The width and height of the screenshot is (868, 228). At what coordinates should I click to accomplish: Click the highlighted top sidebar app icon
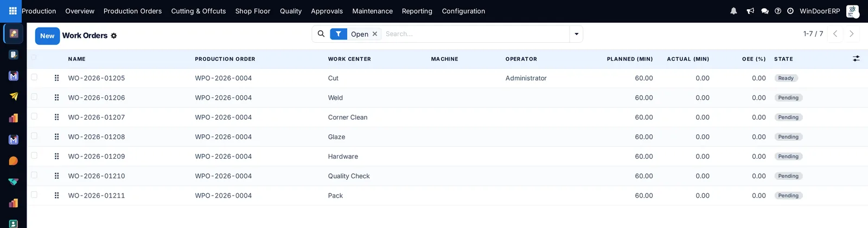click(x=14, y=34)
